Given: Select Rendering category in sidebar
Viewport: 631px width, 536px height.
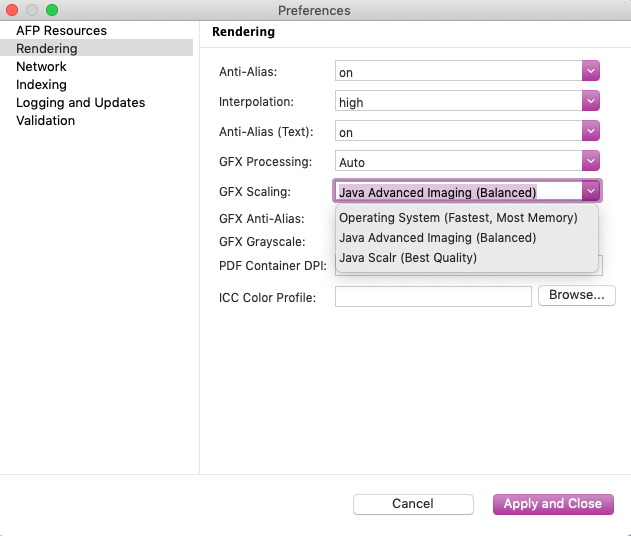Looking at the screenshot, I should tap(46, 49).
